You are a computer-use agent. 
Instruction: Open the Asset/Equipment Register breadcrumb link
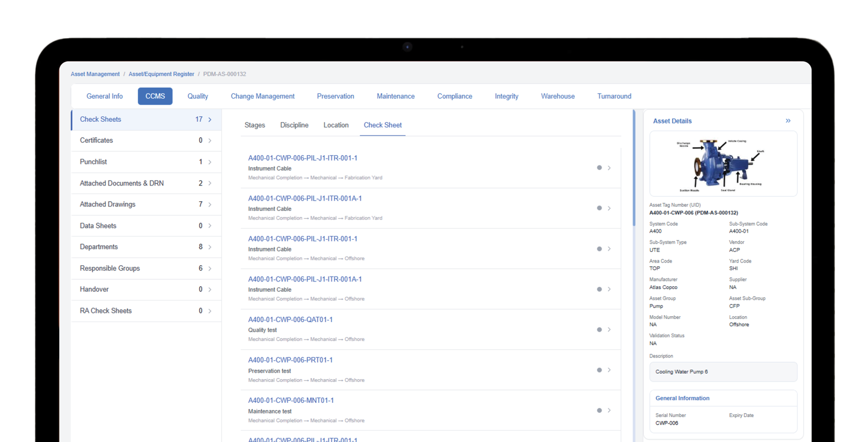pos(161,74)
